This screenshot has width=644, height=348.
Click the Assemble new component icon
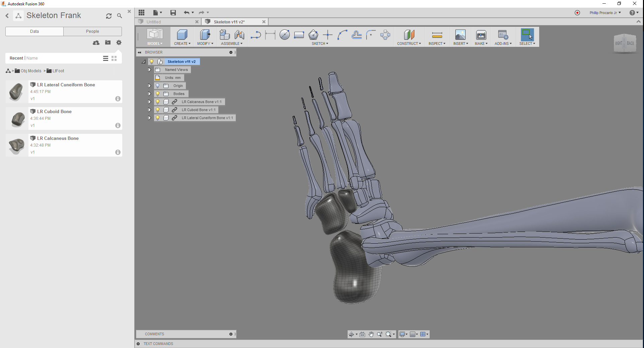click(x=224, y=35)
